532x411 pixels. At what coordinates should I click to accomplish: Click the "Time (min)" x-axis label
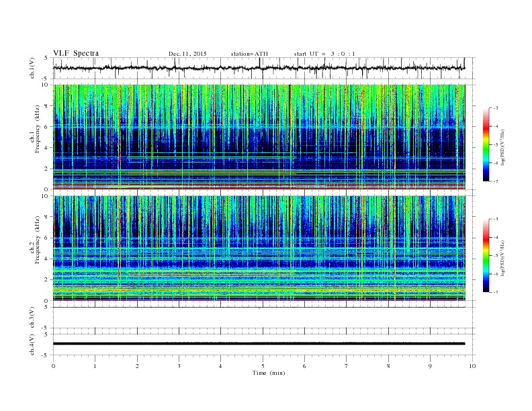click(269, 373)
